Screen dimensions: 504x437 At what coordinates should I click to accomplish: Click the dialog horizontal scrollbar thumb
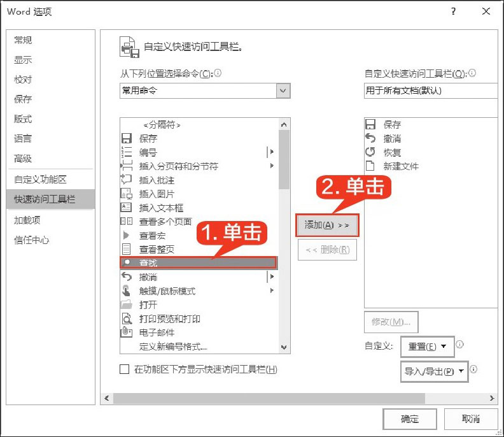269,398
